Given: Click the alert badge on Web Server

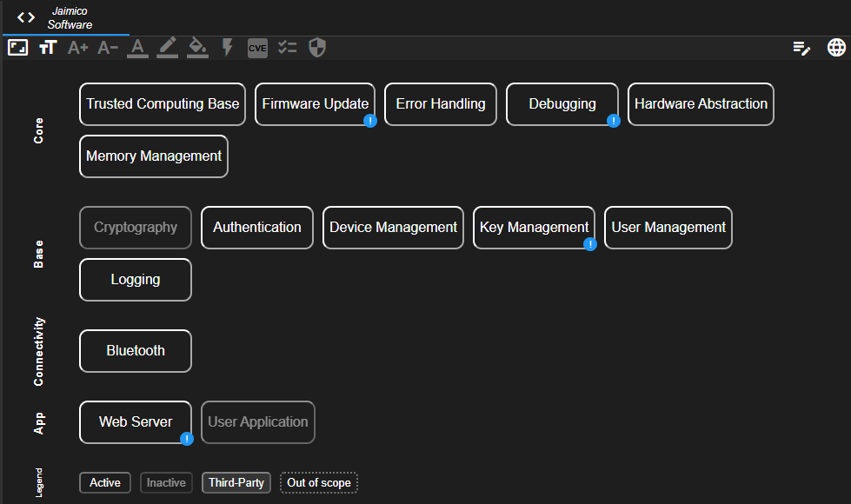Looking at the screenshot, I should [187, 440].
